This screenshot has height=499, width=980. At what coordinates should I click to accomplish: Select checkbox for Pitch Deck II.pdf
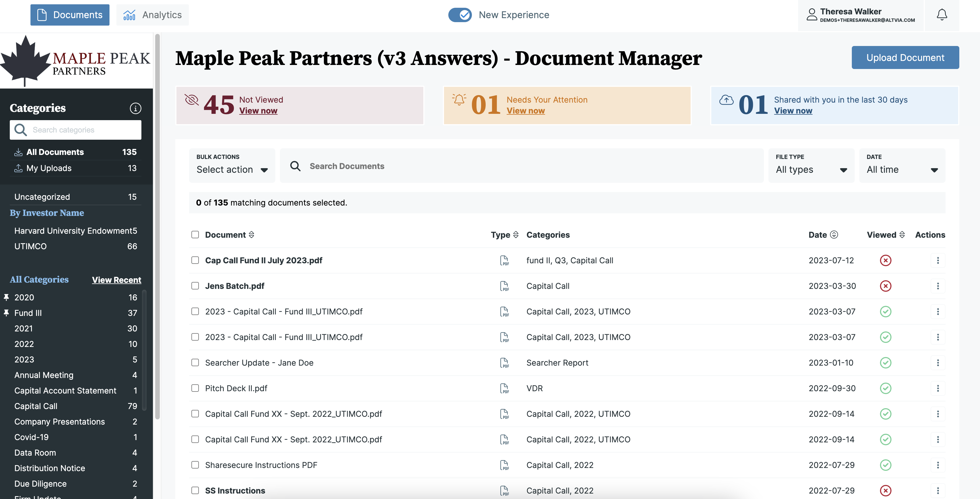[x=195, y=388]
